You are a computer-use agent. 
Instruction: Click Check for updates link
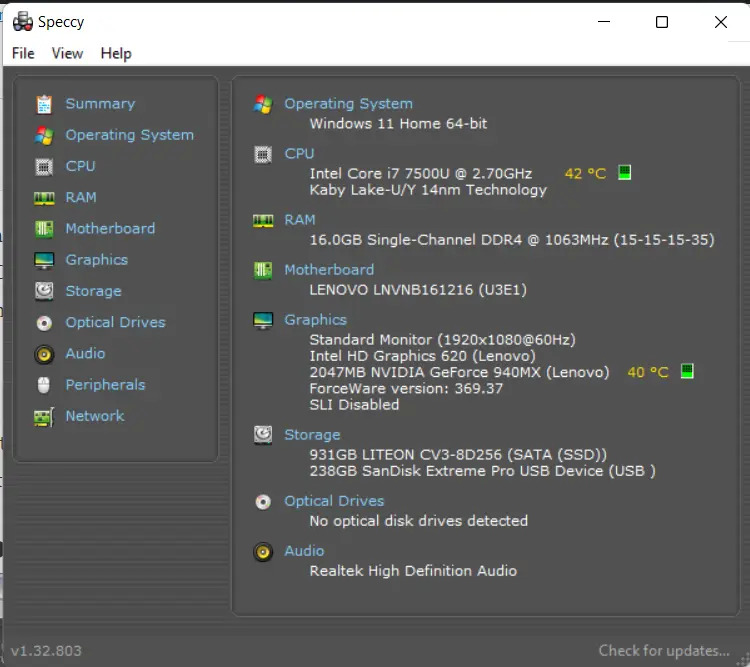tap(664, 651)
